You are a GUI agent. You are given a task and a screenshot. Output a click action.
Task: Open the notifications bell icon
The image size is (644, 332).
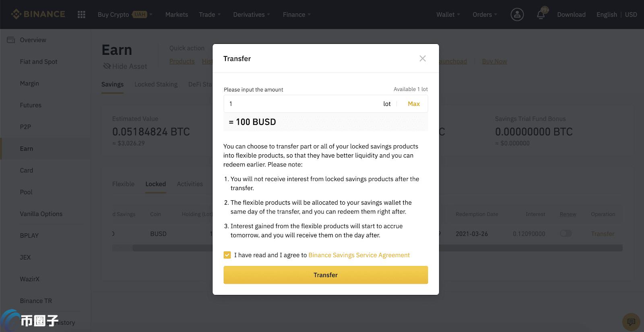click(541, 15)
